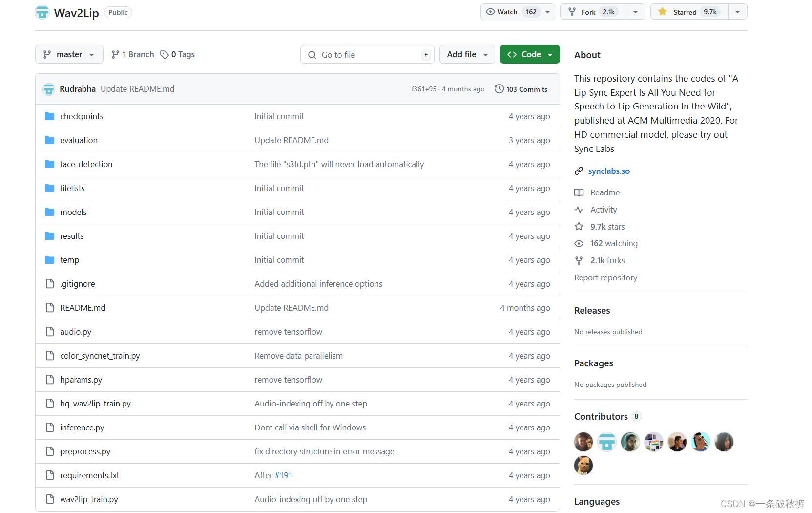Open commit 'fix directory structure in error message'
812x513 pixels.
pos(324,451)
